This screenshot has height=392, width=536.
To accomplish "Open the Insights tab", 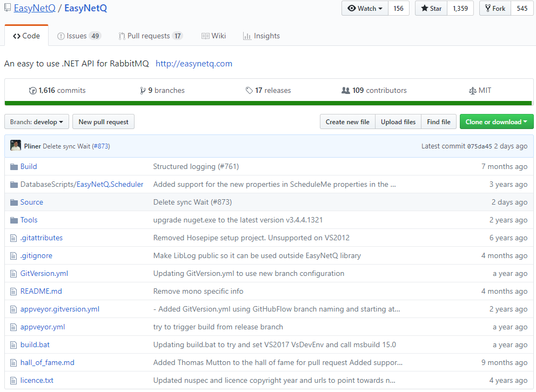I will pyautogui.click(x=261, y=36).
